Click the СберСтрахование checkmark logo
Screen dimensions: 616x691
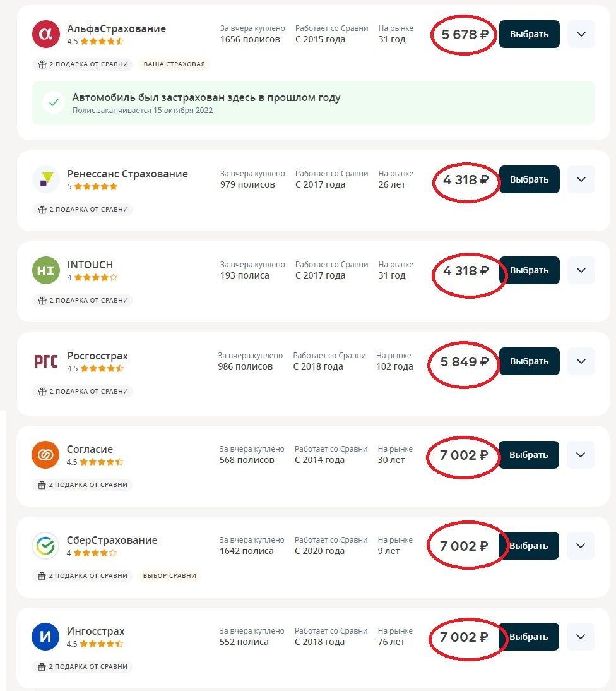coord(45,546)
